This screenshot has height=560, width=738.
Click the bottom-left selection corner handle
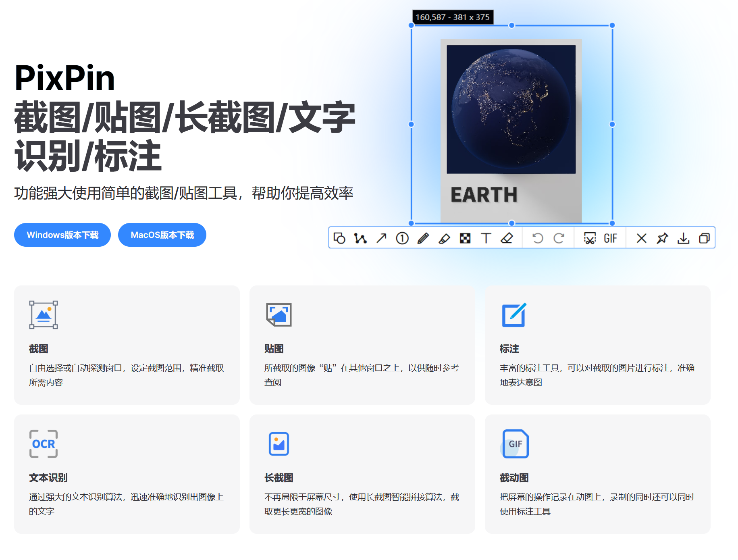click(x=411, y=223)
